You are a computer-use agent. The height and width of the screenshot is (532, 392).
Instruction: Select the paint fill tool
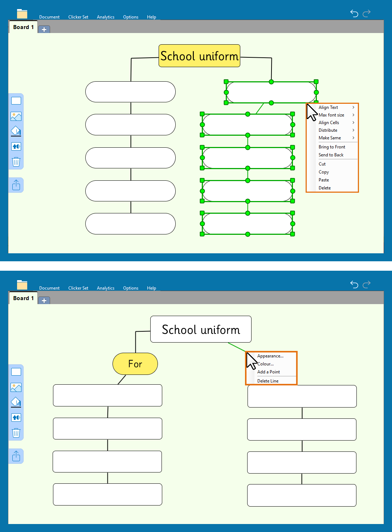coord(16,131)
